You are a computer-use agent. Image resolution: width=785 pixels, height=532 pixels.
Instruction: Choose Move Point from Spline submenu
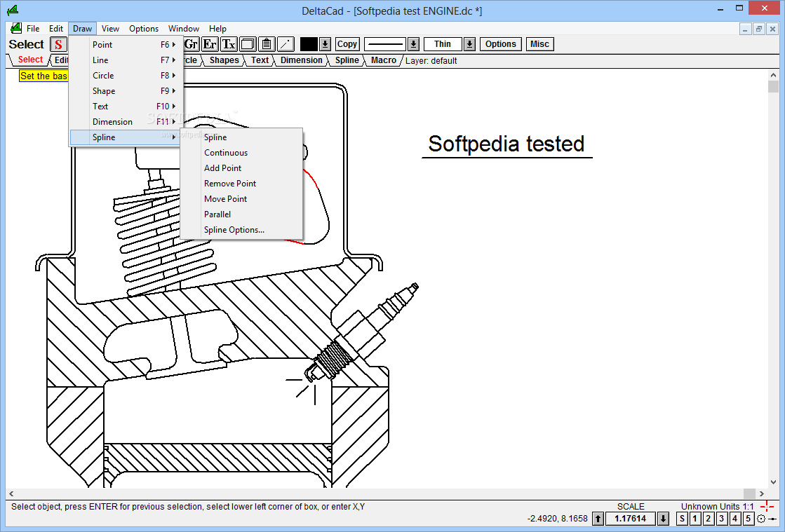point(241,199)
